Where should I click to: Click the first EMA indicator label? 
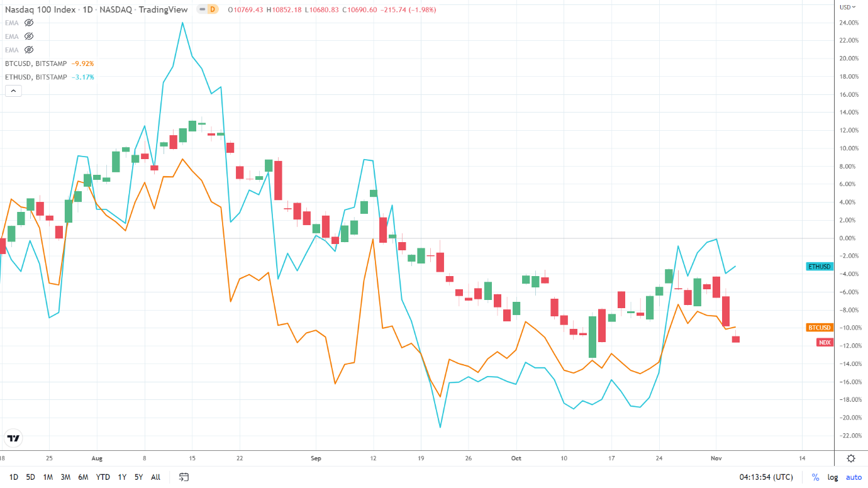click(x=11, y=22)
